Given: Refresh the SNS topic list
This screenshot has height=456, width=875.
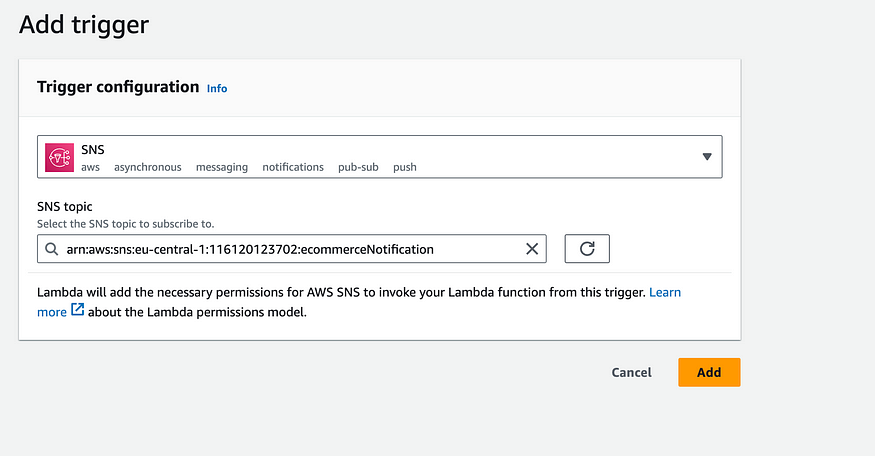Looking at the screenshot, I should coord(587,249).
